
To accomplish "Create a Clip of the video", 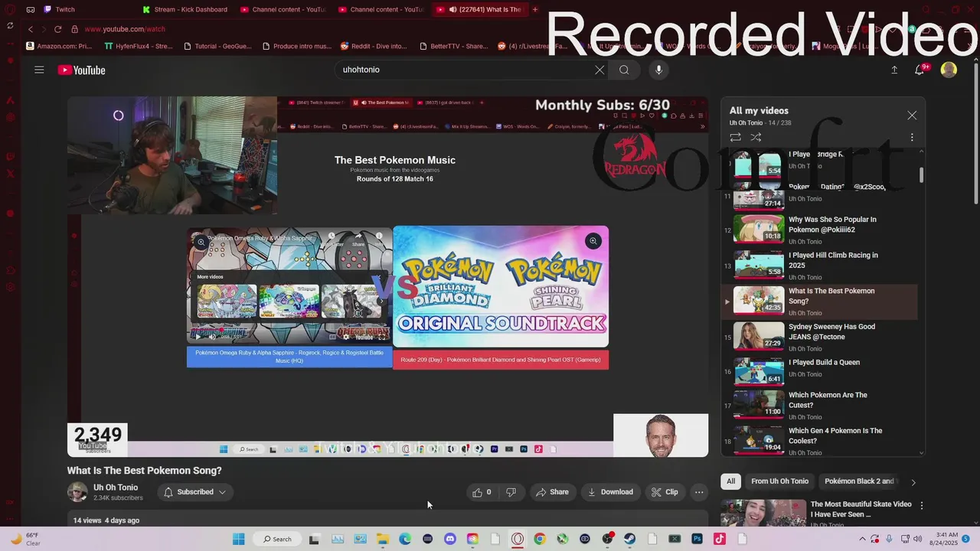I will (x=665, y=492).
